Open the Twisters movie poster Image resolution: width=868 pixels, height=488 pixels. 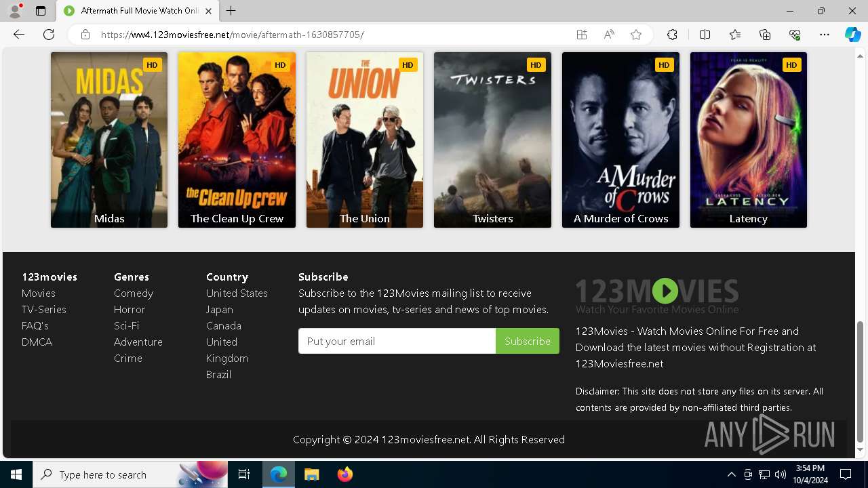[492, 140]
